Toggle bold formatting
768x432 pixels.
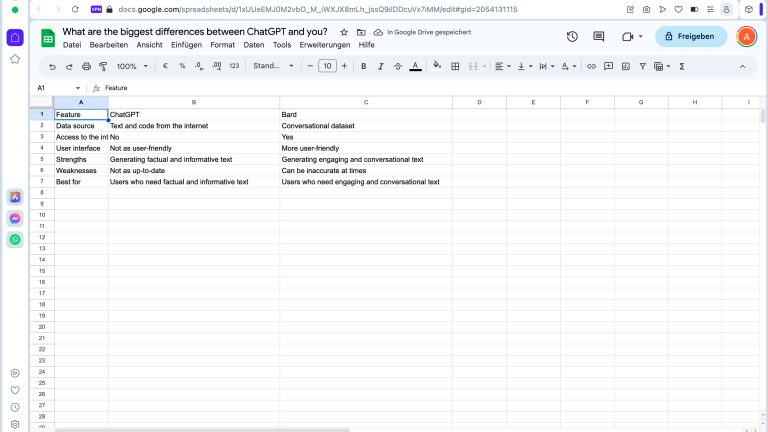[x=363, y=66]
